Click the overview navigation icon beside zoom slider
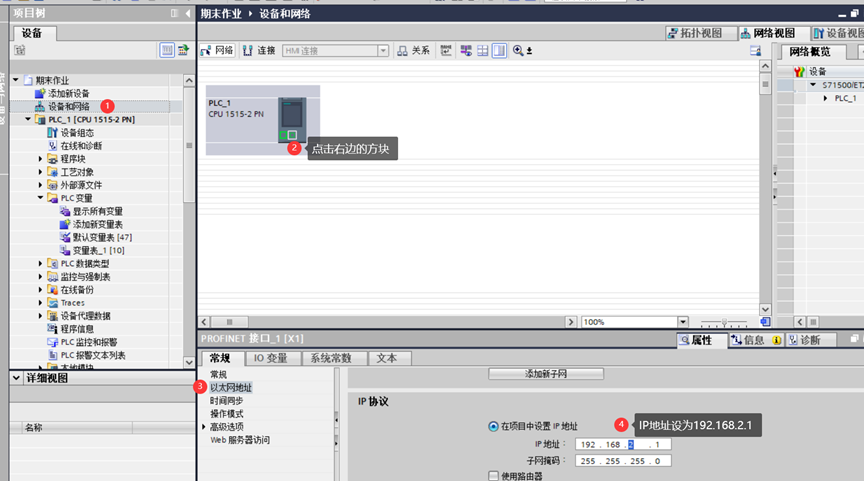This screenshot has width=864, height=481. click(765, 322)
